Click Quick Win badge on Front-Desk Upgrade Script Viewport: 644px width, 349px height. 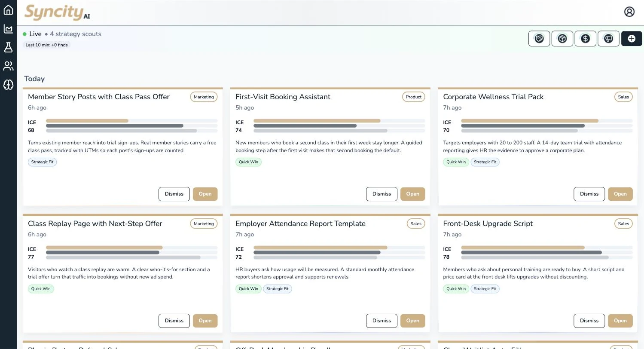click(x=456, y=289)
